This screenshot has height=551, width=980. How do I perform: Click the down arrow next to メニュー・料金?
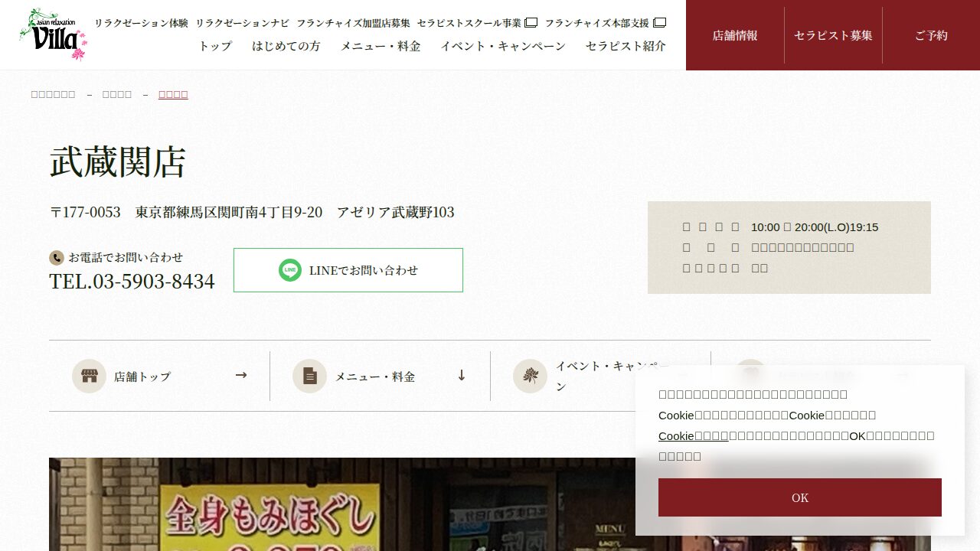(x=461, y=375)
